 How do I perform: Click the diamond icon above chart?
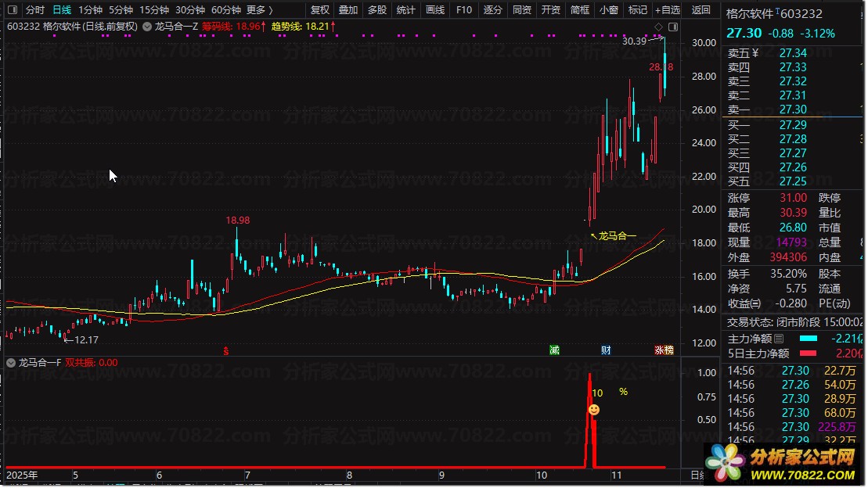click(x=658, y=27)
